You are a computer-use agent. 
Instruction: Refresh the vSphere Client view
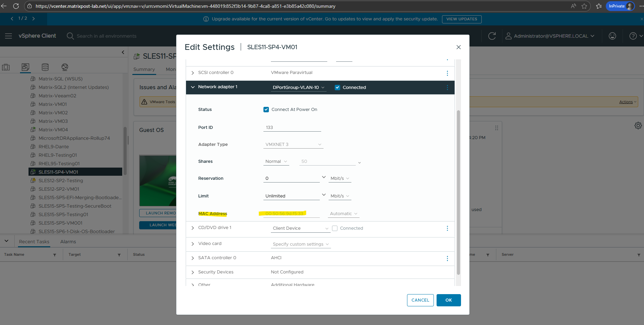pyautogui.click(x=492, y=36)
